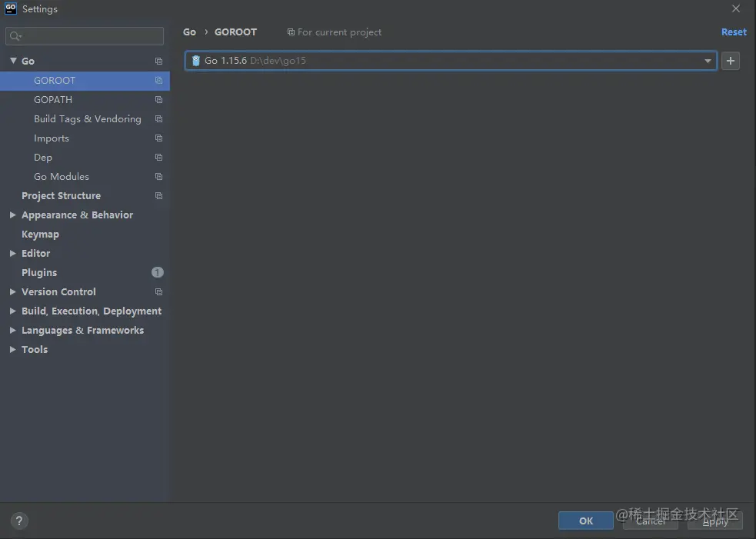Click the OK button
Screen dimensions: 756x539
coord(586,521)
